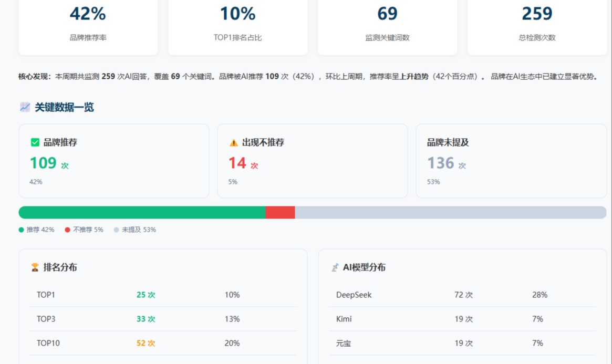Select the Kimi row label
The height and width of the screenshot is (364, 612).
tap(344, 319)
